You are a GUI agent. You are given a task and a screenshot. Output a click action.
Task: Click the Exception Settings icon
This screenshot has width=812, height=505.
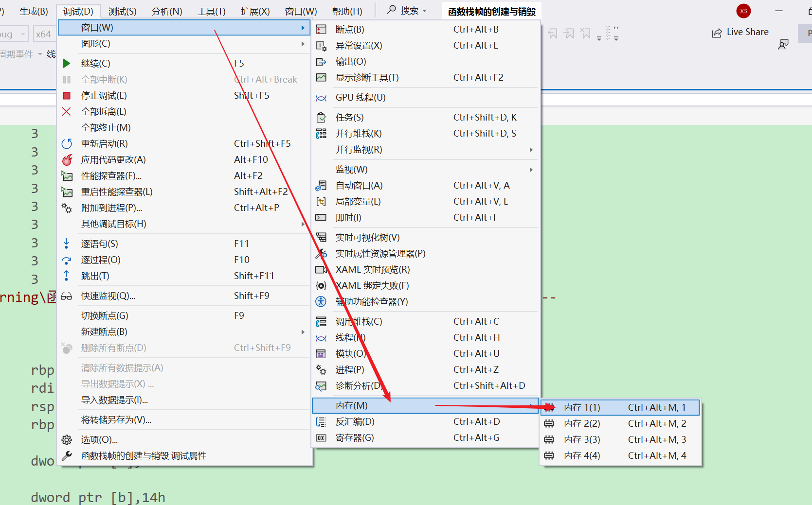tap(321, 46)
